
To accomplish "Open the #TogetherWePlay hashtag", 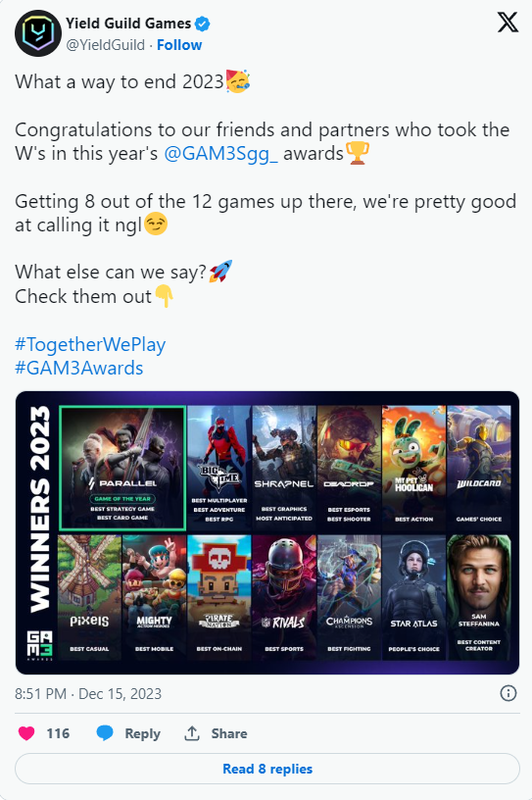I will click(90, 344).
